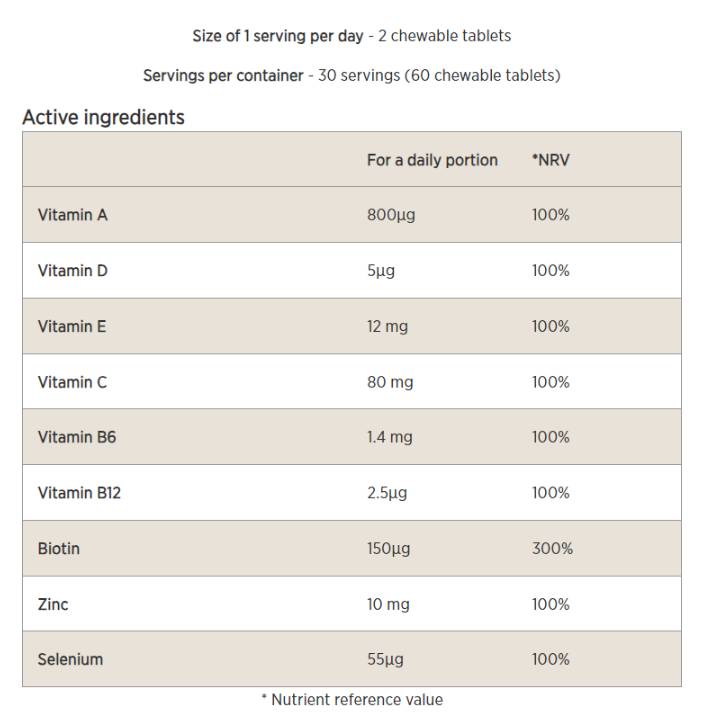Image resolution: width=701 pixels, height=717 pixels.
Task: Select the 150µg Biotin amount
Action: (388, 548)
